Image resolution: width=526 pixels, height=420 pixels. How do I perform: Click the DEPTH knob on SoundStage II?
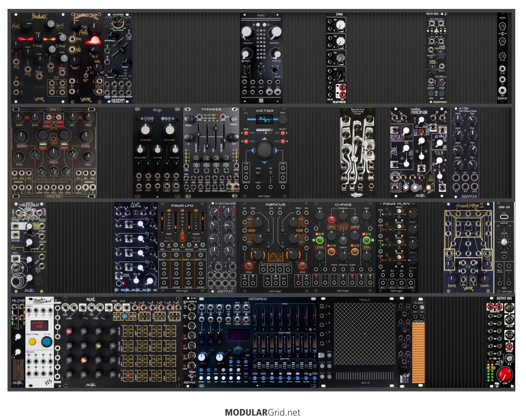tap(452, 279)
